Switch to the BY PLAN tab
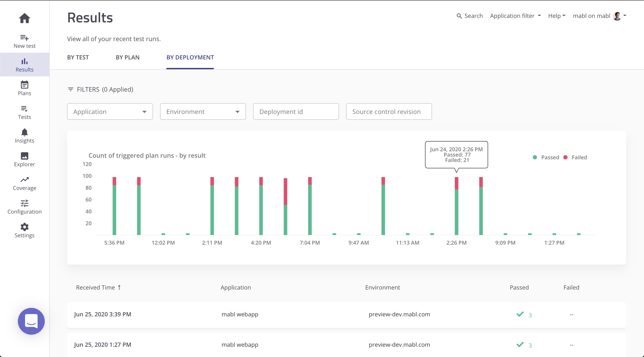This screenshot has height=357, width=644. (127, 57)
